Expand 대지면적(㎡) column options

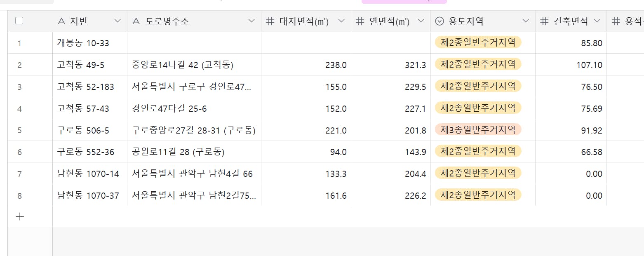[x=341, y=21]
